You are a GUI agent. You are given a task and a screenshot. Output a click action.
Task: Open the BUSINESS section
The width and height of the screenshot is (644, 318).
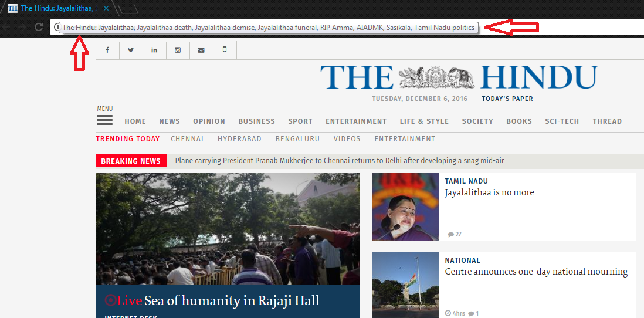pos(257,121)
